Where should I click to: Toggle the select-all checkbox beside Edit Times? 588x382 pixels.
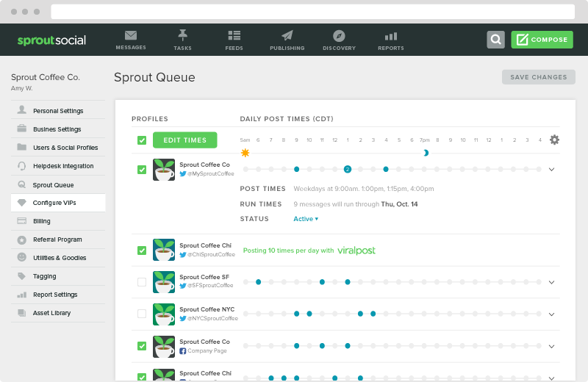coord(142,140)
